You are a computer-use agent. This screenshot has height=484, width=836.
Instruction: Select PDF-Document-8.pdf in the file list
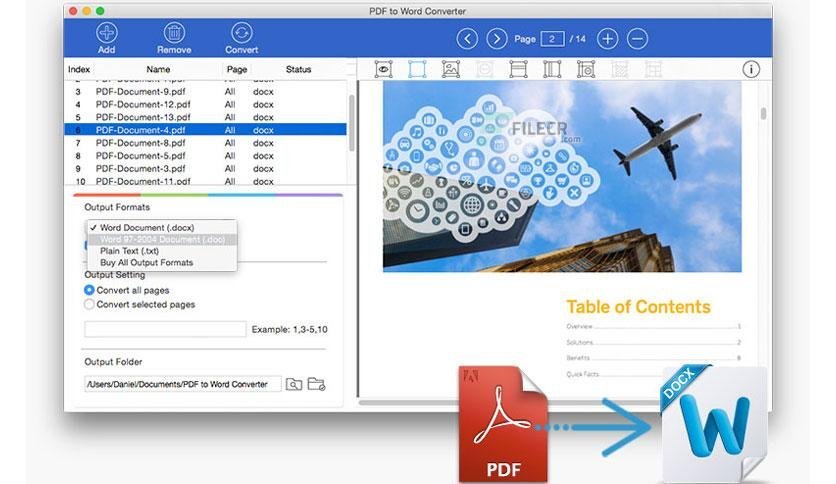click(x=141, y=143)
